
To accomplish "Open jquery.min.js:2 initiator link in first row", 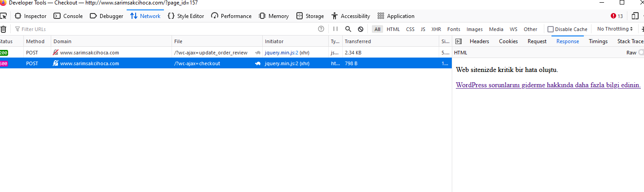I will point(282,53).
